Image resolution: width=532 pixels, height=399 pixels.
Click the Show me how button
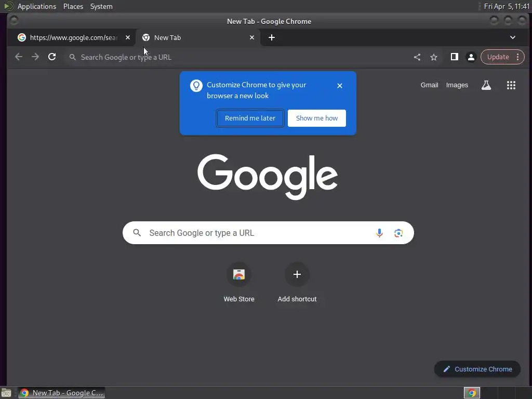point(317,118)
